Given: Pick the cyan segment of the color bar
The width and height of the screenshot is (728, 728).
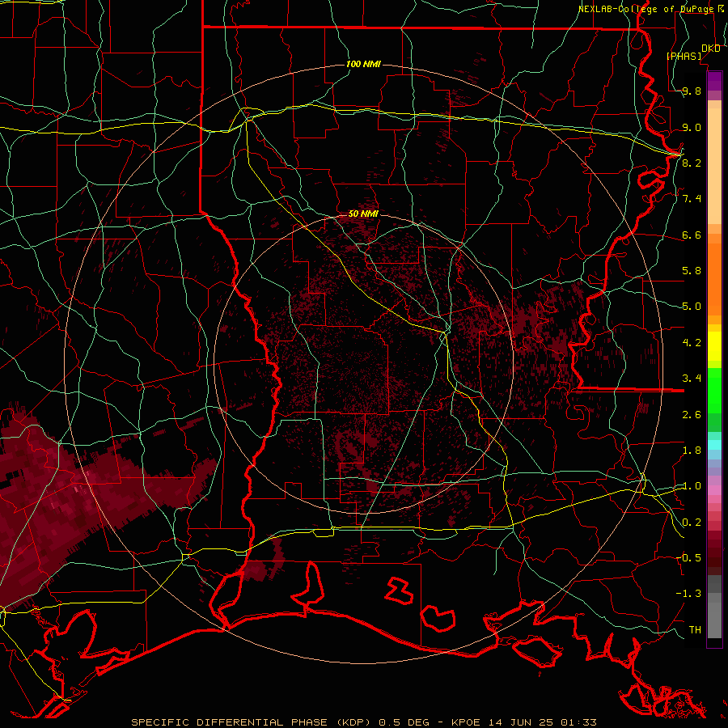Looking at the screenshot, I should pyautogui.click(x=714, y=444).
